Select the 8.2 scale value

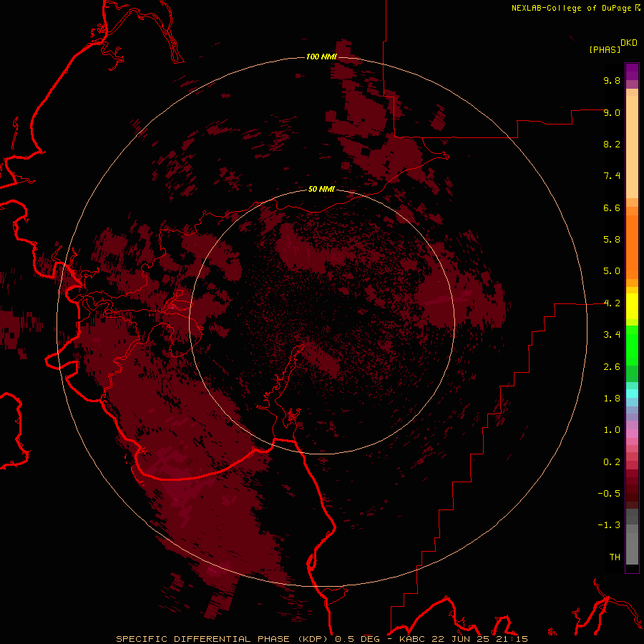pos(612,144)
